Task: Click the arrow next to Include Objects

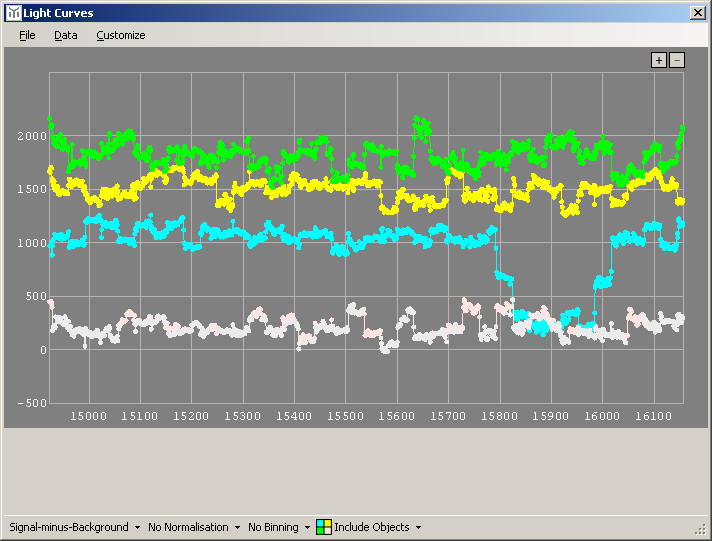Action: 418,527
